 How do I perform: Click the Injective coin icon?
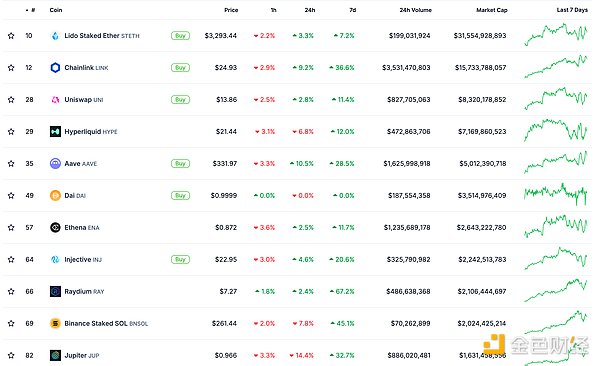tap(55, 260)
